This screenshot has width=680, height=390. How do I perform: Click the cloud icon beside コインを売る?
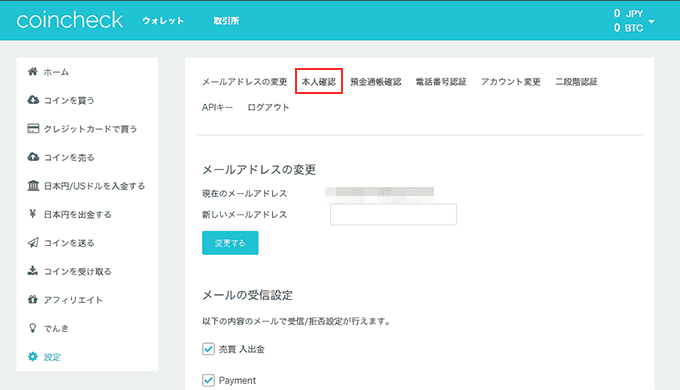[33, 157]
